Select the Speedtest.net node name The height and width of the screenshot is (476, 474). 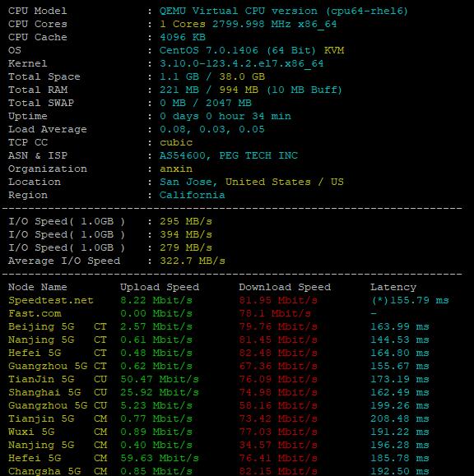(51, 300)
